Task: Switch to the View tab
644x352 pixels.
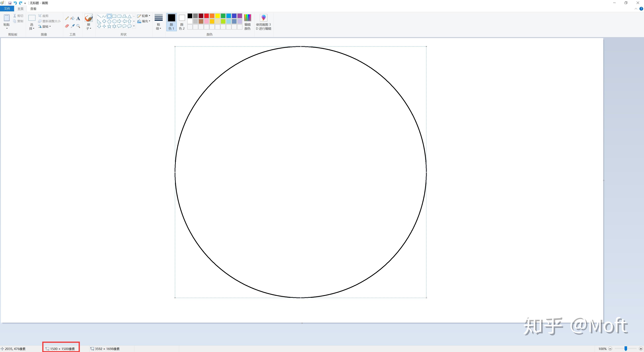Action: pos(33,9)
